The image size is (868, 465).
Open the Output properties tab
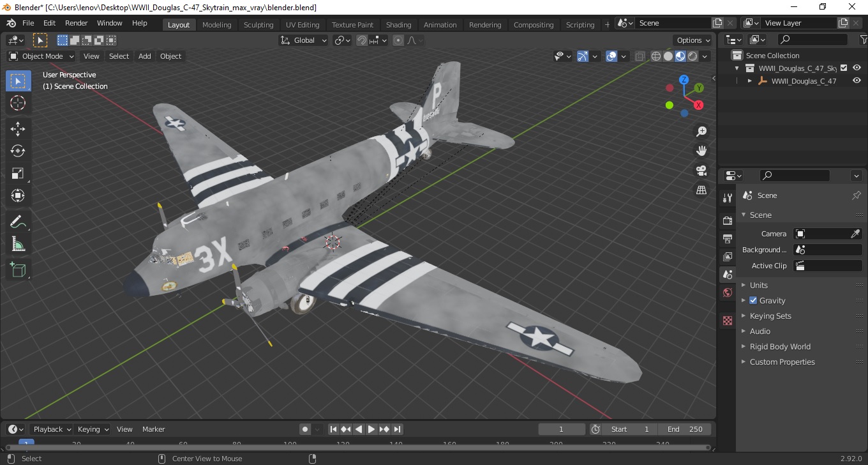point(728,238)
